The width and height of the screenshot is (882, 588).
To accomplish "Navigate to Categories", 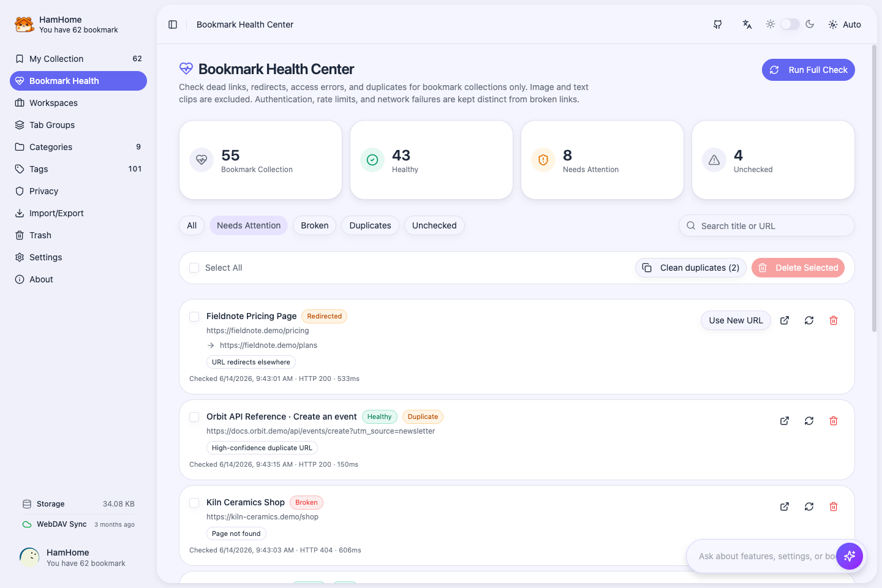I will pyautogui.click(x=78, y=147).
